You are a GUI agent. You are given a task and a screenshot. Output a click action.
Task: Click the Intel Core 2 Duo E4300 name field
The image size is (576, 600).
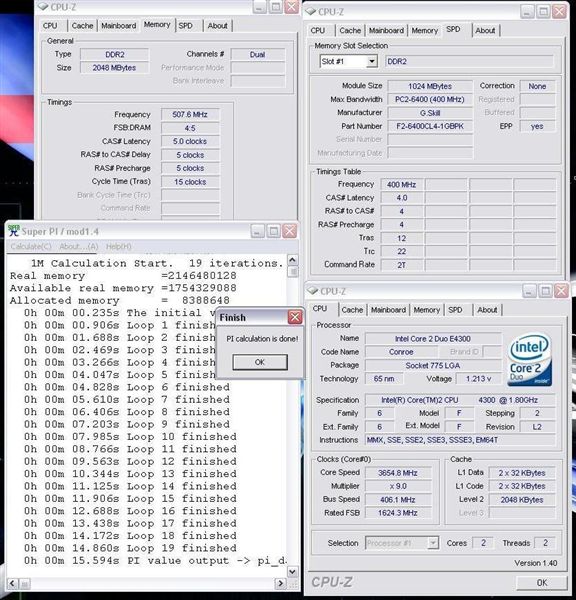pos(433,339)
